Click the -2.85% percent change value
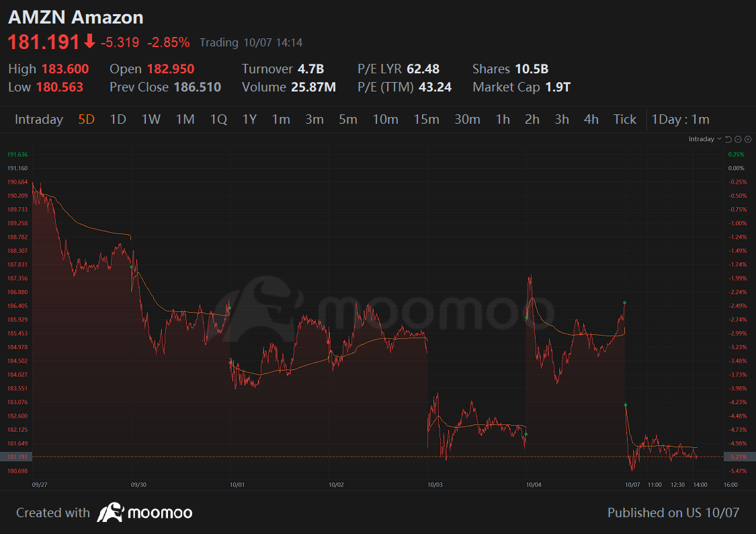This screenshot has width=756, height=534. pos(168,42)
